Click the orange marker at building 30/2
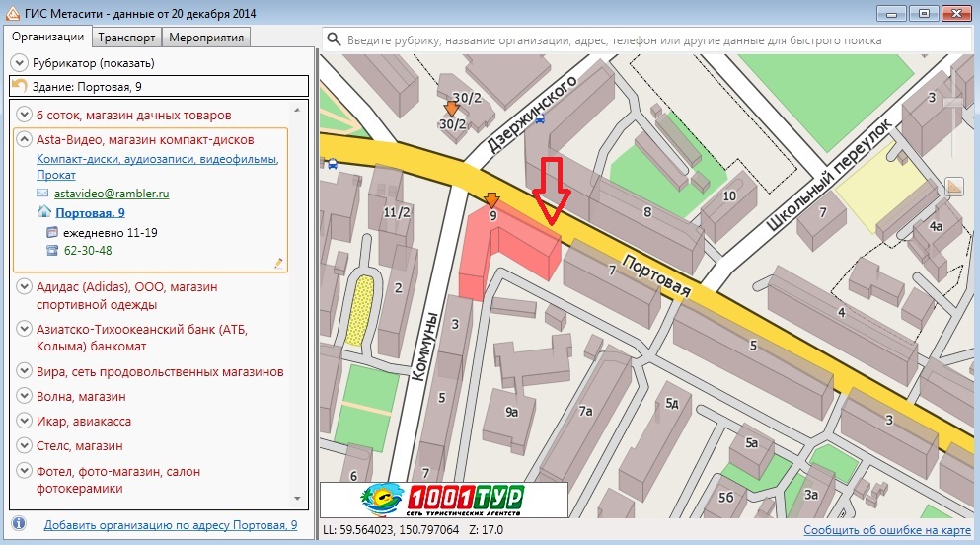Screen dimensions: 980x545 452,109
